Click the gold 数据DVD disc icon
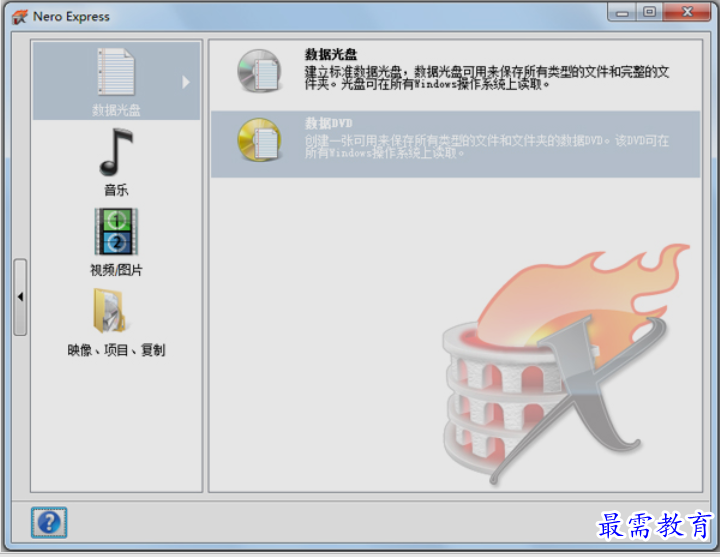This screenshot has width=720, height=557. point(259,140)
